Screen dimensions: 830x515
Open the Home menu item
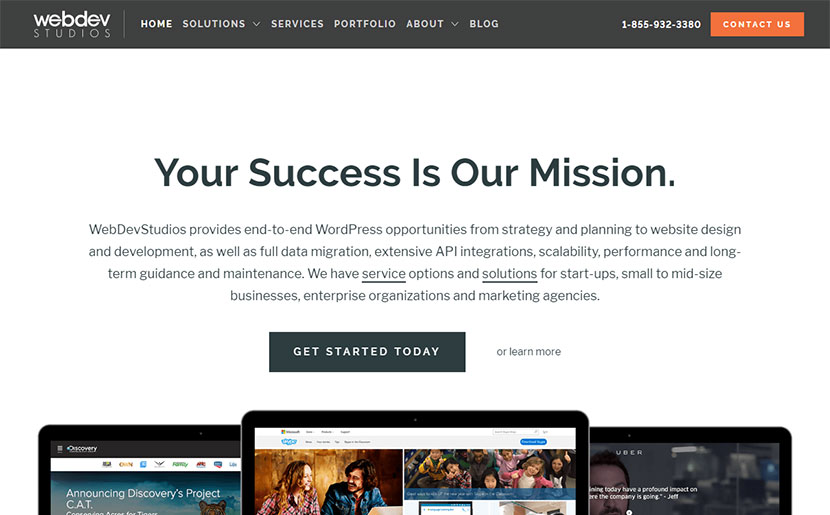coord(156,24)
